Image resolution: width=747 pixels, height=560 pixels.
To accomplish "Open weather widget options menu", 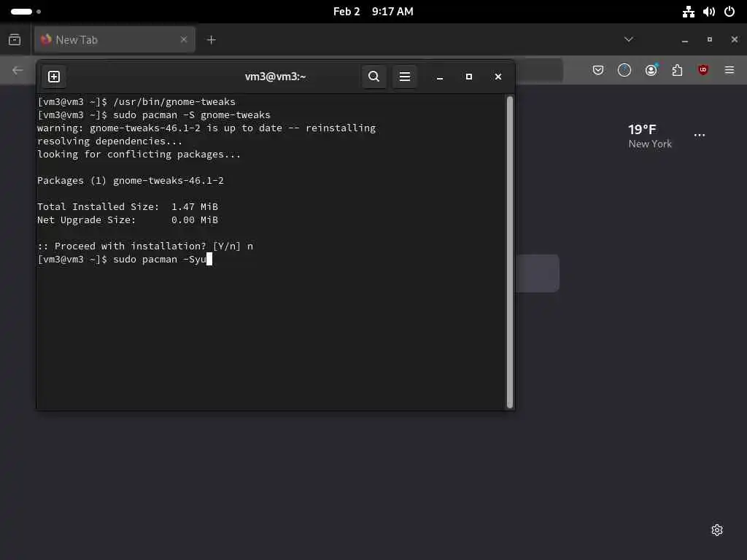I will 700,135.
